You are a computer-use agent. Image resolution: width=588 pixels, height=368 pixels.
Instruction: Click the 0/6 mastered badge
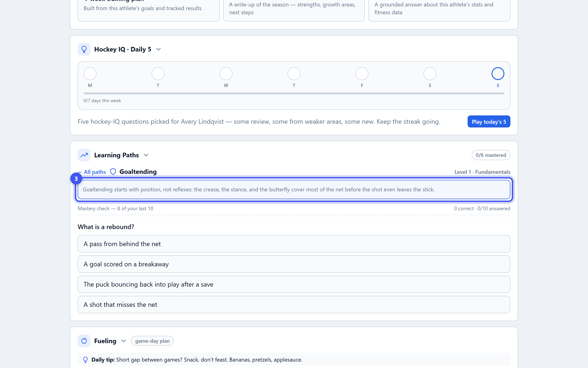(x=491, y=155)
